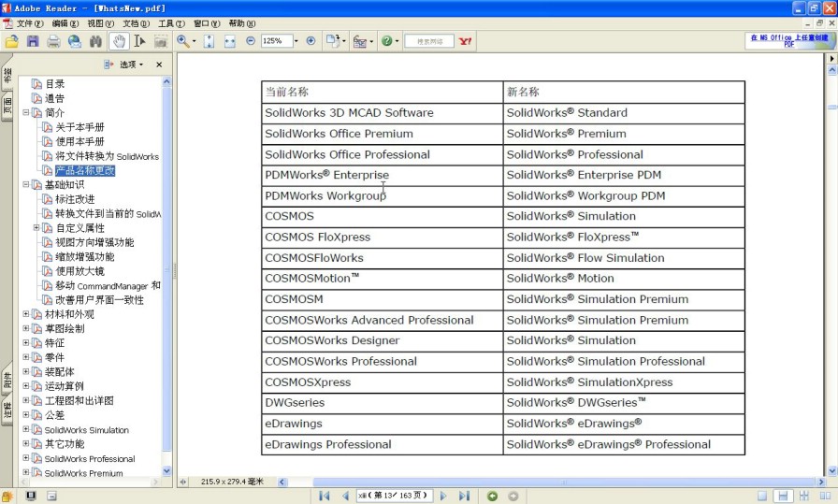Switch to the 页面 pages side tab
The width and height of the screenshot is (838, 504).
point(7,107)
